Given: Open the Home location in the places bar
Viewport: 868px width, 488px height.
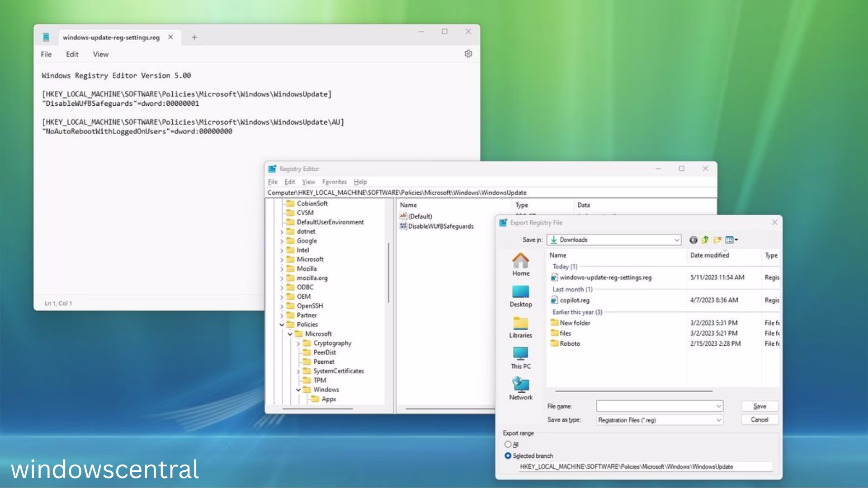Looking at the screenshot, I should [x=520, y=264].
